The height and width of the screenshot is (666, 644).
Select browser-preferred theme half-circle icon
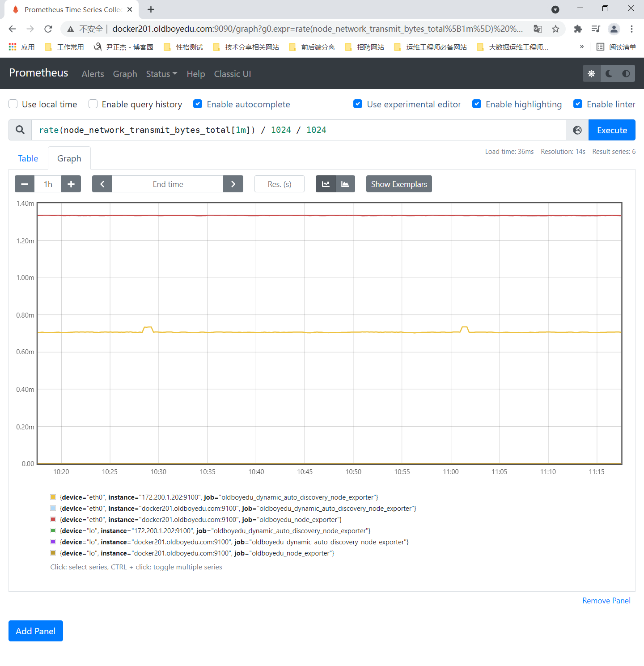pyautogui.click(x=626, y=74)
